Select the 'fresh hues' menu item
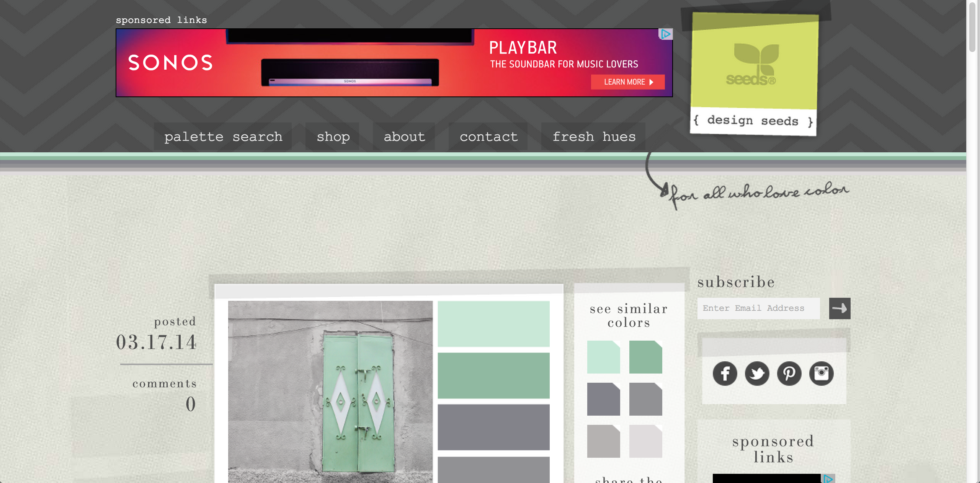980x483 pixels. [x=595, y=136]
